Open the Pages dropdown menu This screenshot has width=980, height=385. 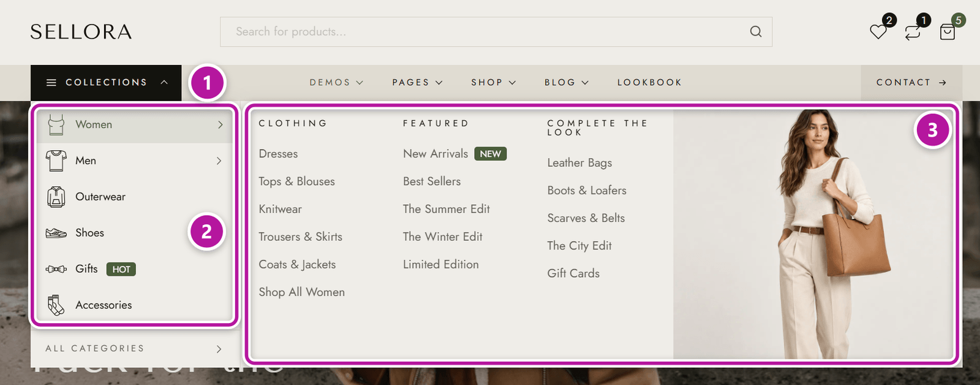tap(417, 82)
